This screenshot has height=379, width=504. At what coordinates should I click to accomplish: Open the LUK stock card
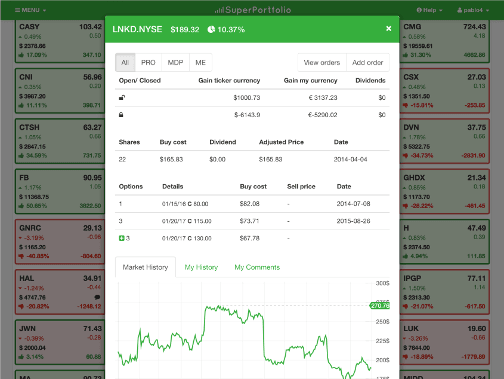click(444, 342)
